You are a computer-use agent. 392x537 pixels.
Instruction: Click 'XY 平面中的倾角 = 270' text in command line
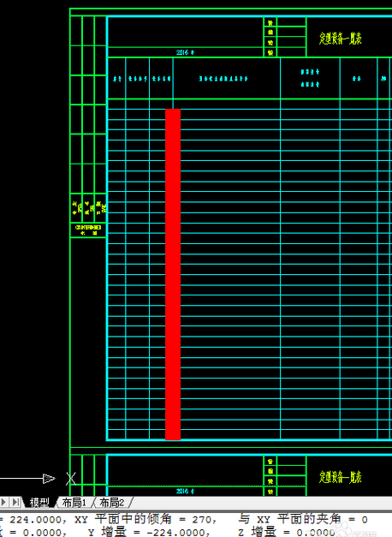(146, 520)
